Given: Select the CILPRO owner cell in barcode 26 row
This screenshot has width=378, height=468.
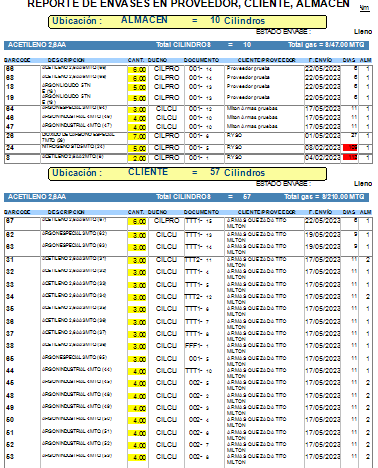Looking at the screenshot, I should pos(166,136).
